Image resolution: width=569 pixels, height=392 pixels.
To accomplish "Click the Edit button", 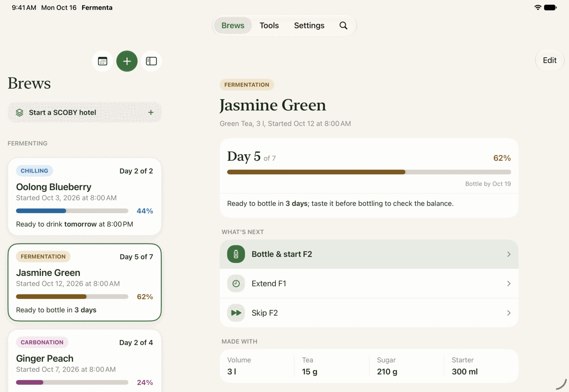I will (549, 60).
